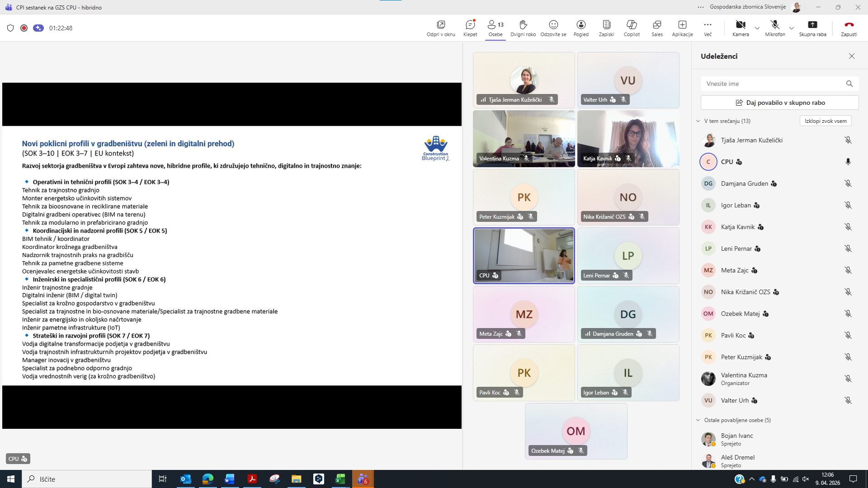Open the Copilot assistant
The height and width of the screenshot is (488, 868).
(x=632, y=28)
